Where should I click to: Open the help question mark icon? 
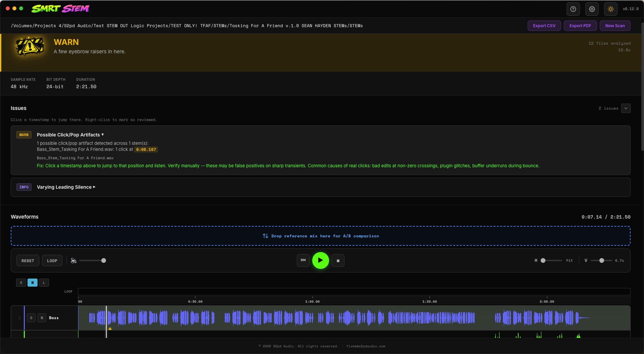[573, 9]
